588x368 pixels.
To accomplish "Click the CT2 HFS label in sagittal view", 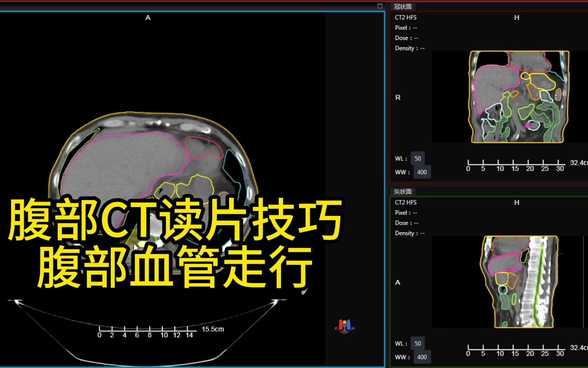I will 406,202.
